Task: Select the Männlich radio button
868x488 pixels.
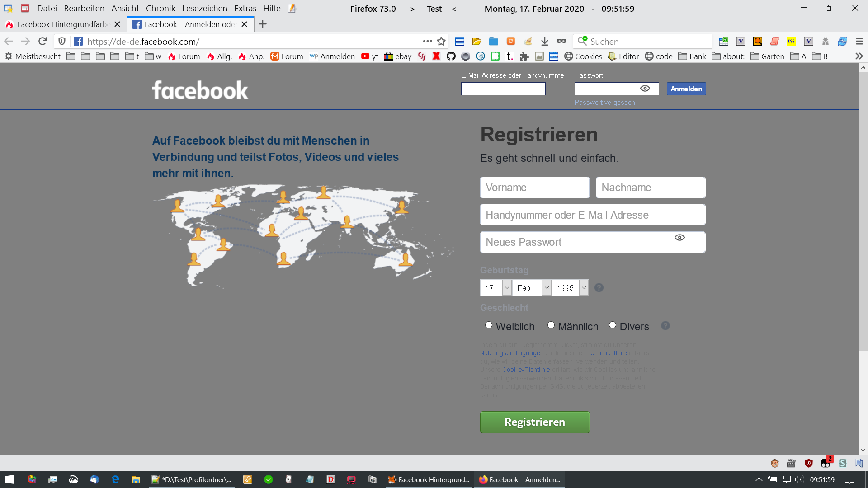Action: tap(551, 325)
